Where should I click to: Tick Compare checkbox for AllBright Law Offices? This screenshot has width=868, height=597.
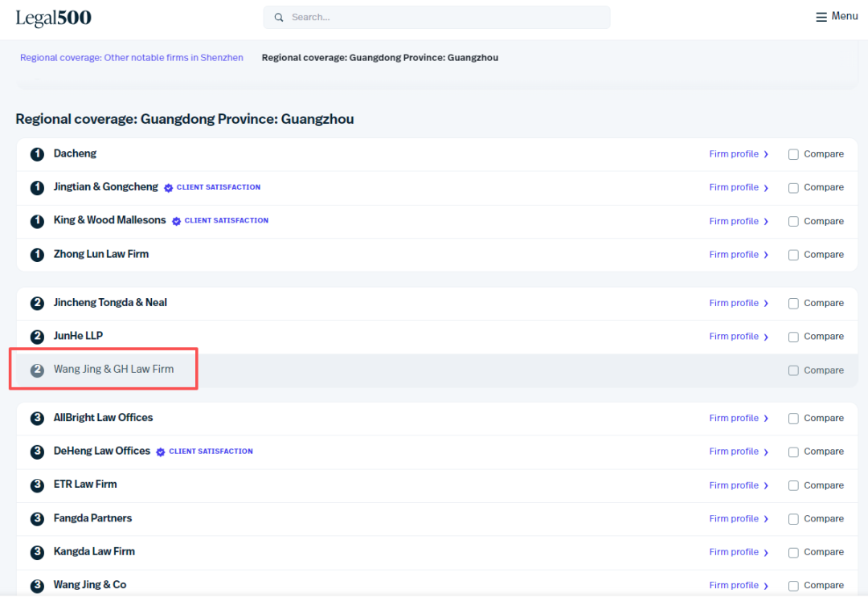pyautogui.click(x=793, y=419)
